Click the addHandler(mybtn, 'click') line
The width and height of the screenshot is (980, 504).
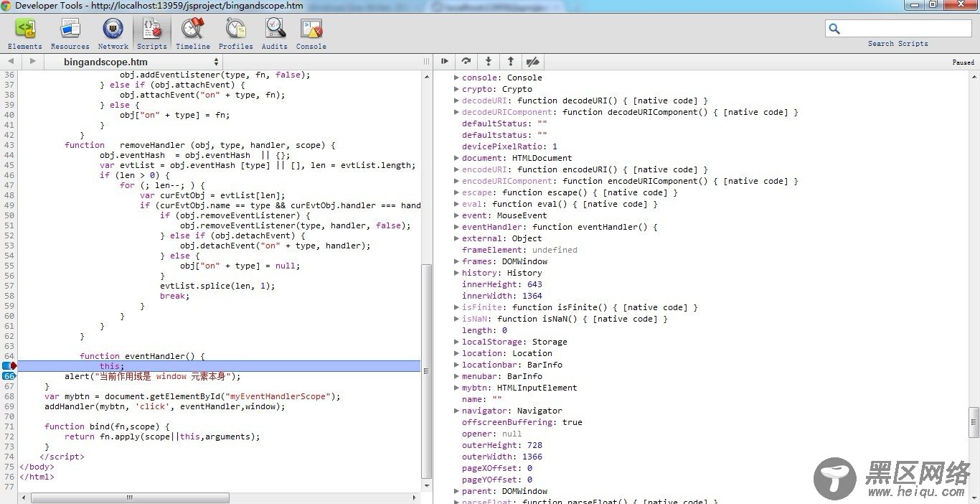click(x=165, y=406)
